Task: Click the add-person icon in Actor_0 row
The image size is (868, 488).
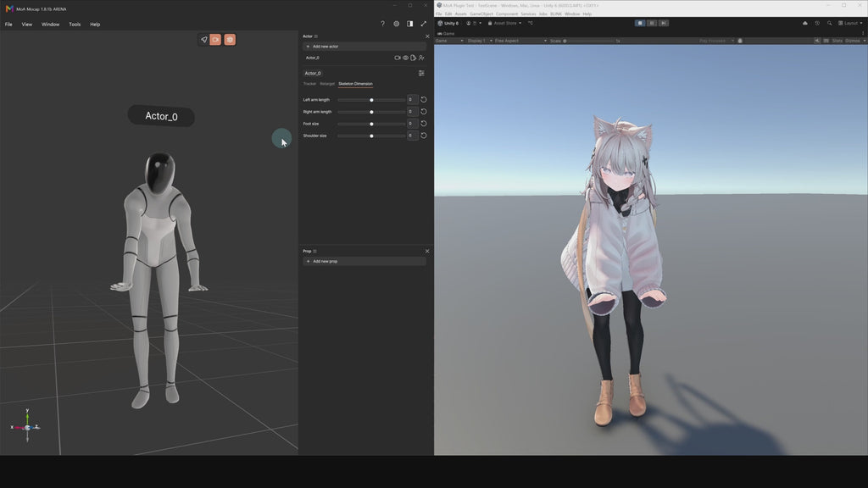Action: pos(421,58)
